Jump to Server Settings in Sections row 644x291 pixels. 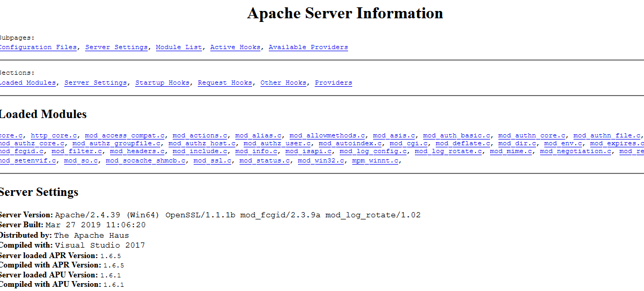[96, 83]
